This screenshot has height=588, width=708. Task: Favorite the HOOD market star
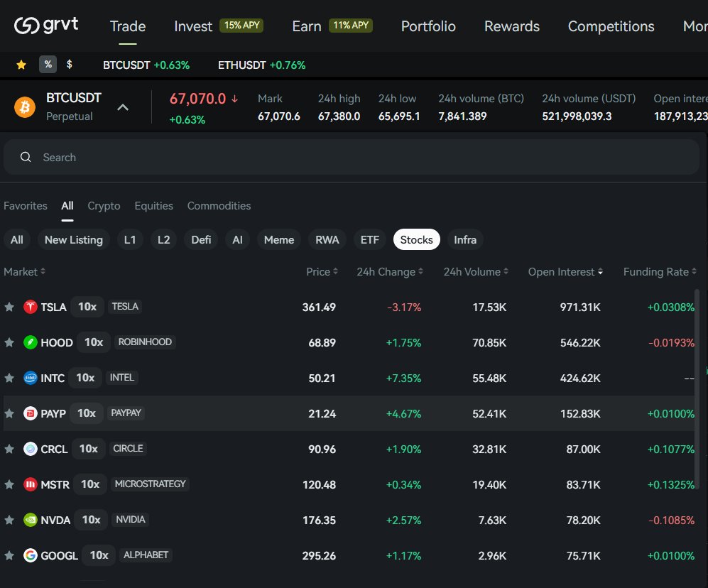point(9,342)
